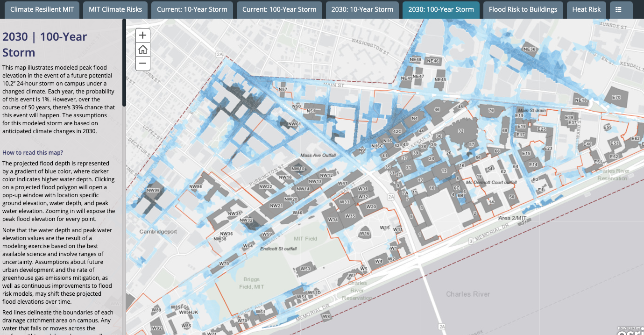This screenshot has height=335, width=644.
Task: View the Heat Risk tab
Action: coord(587,9)
